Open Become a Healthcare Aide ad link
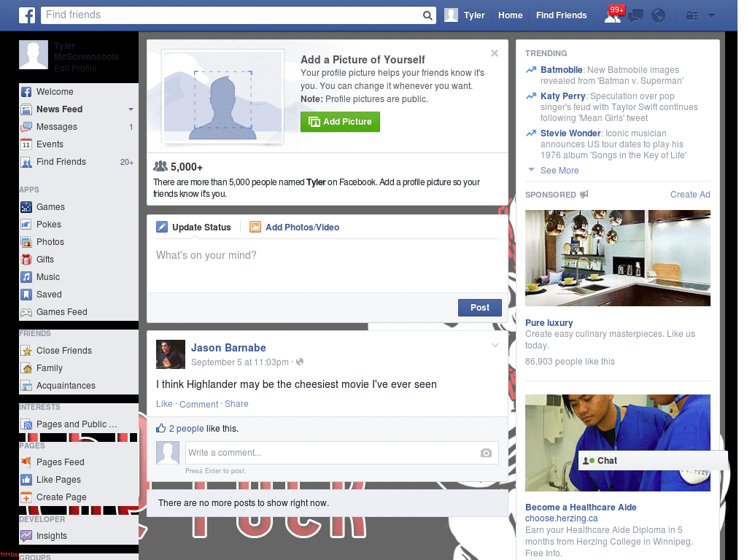This screenshot has width=747, height=560. [581, 507]
